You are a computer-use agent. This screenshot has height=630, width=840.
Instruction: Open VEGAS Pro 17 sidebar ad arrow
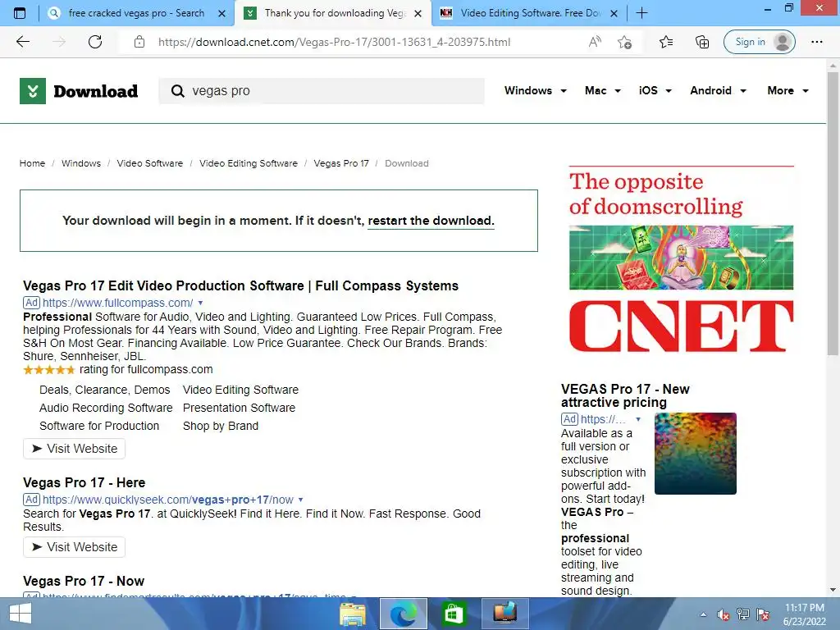click(638, 419)
